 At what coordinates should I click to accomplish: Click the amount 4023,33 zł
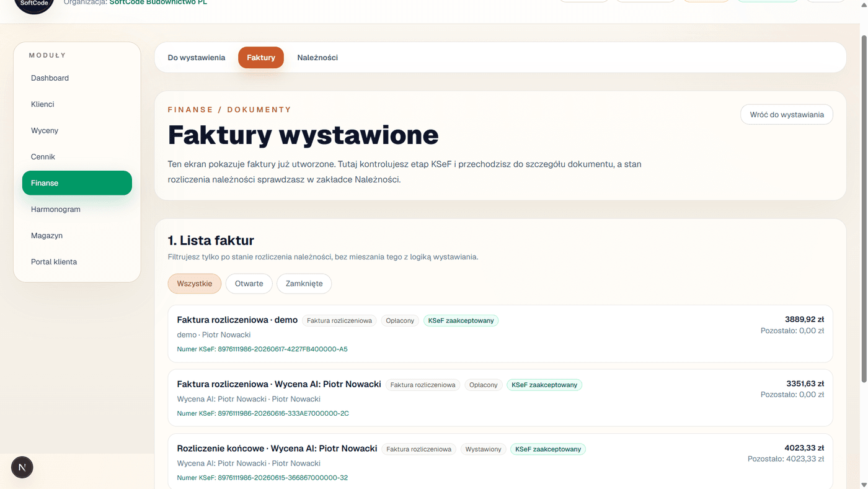pos(804,448)
